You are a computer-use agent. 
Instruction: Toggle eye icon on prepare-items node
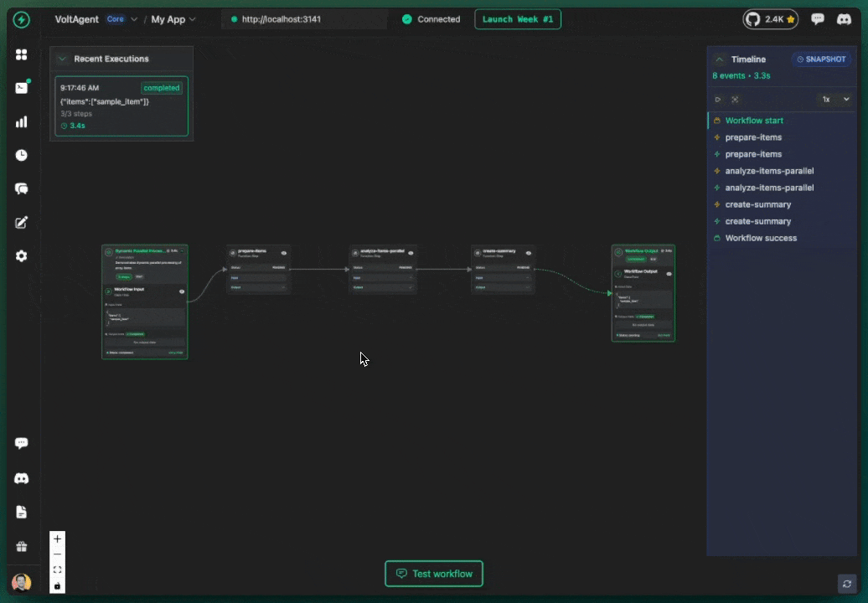(x=284, y=253)
